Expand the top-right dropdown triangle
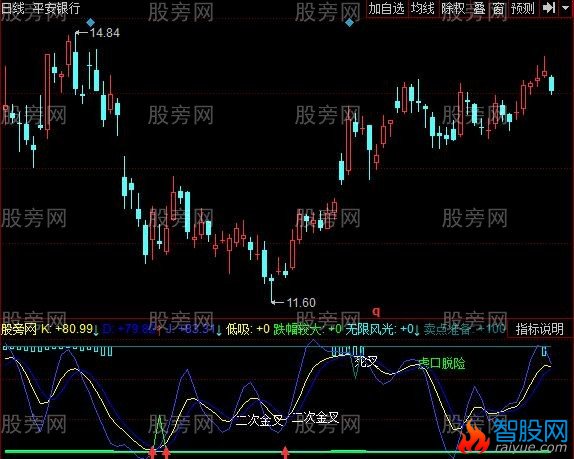 565,8
